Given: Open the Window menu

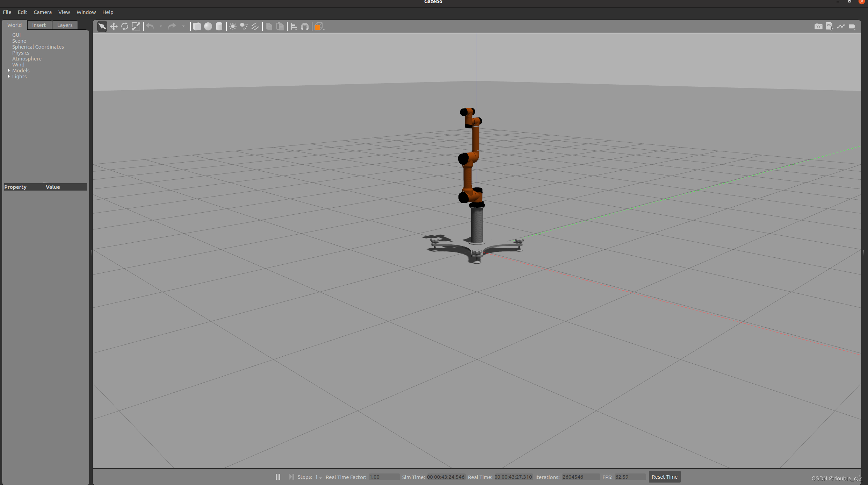Looking at the screenshot, I should coord(86,12).
